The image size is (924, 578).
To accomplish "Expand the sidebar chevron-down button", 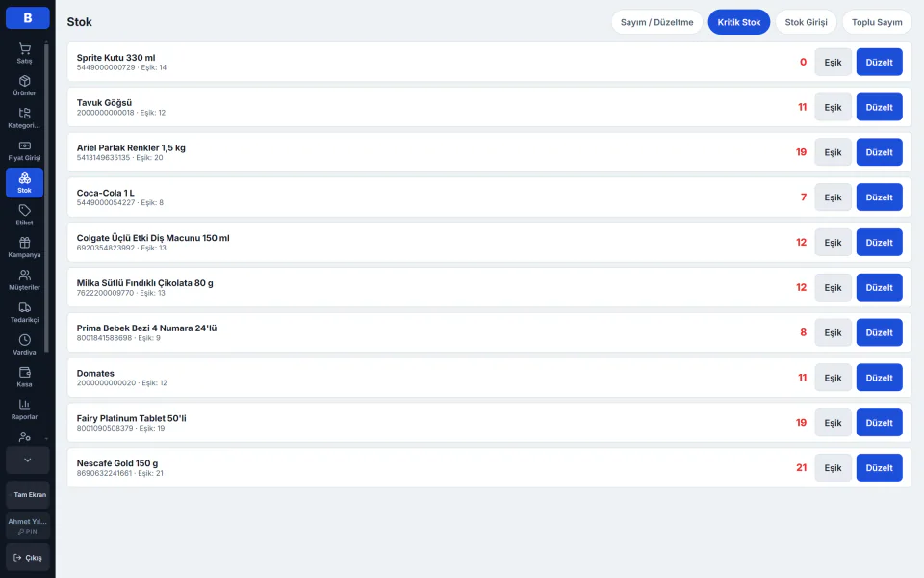I will tap(28, 460).
